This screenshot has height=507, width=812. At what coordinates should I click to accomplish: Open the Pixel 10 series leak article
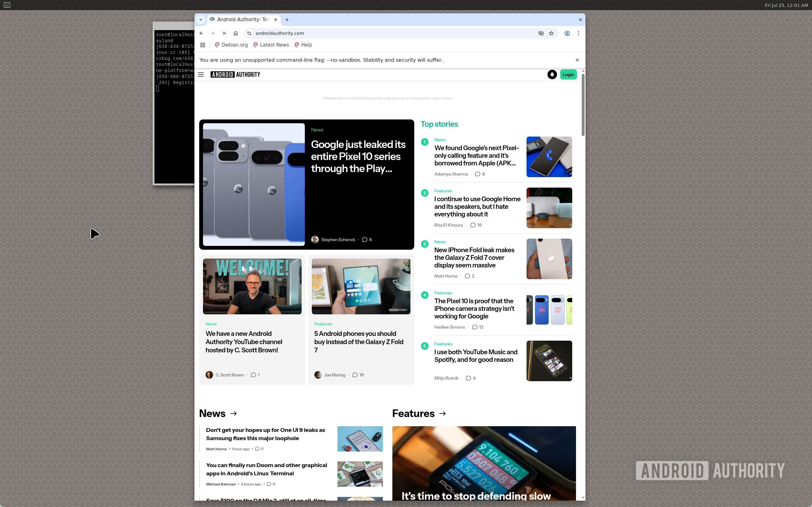point(358,156)
